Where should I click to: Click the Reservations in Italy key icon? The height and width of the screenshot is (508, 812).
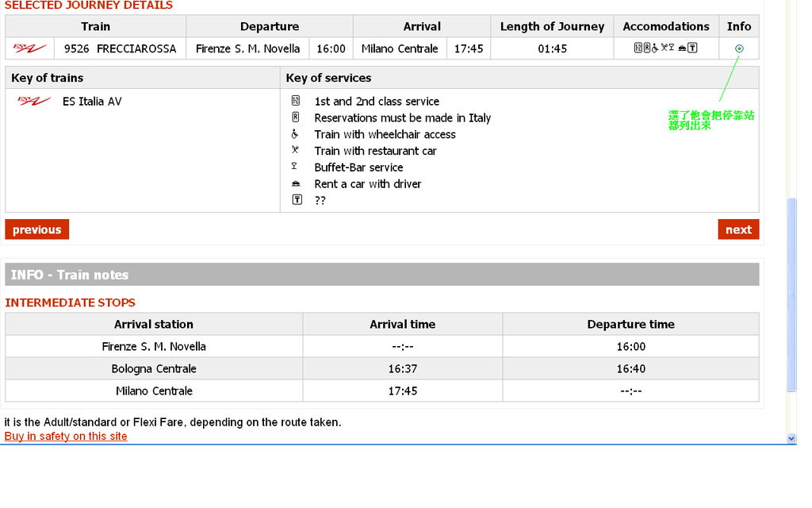(x=296, y=117)
